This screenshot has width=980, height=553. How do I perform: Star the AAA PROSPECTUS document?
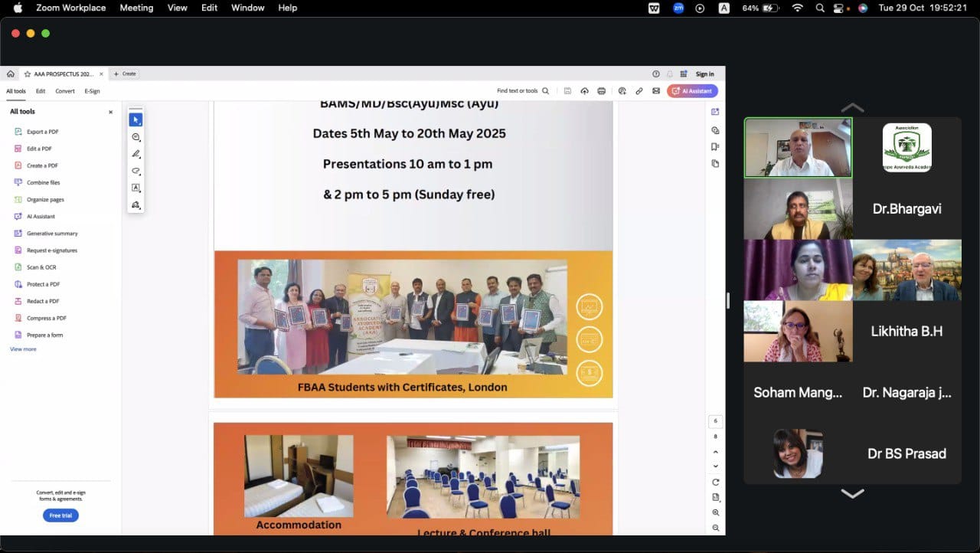pyautogui.click(x=28, y=74)
